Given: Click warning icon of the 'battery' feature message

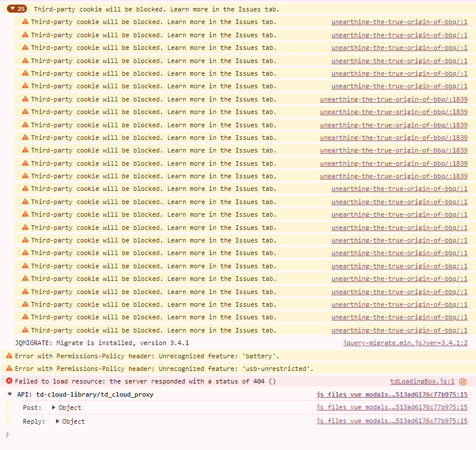Looking at the screenshot, I should click(x=9, y=355).
